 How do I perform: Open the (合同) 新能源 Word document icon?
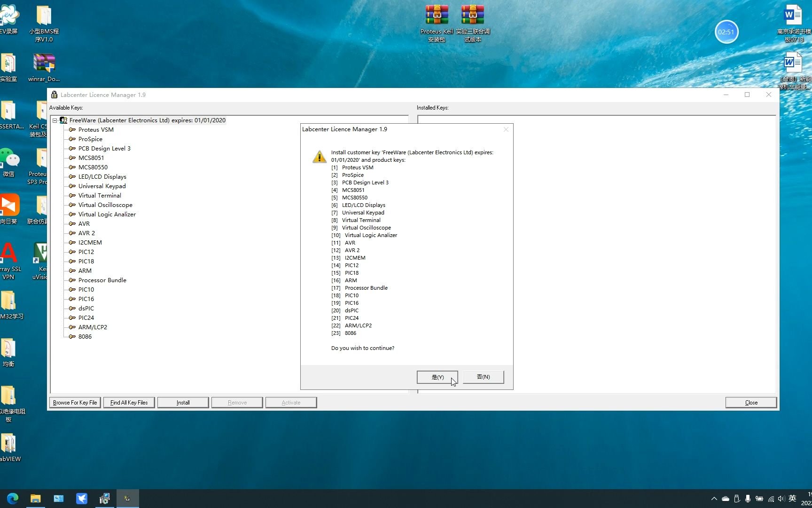794,71
